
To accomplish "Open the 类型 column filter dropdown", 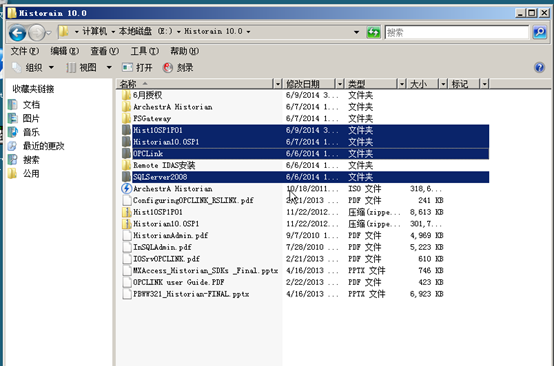I will [x=402, y=84].
